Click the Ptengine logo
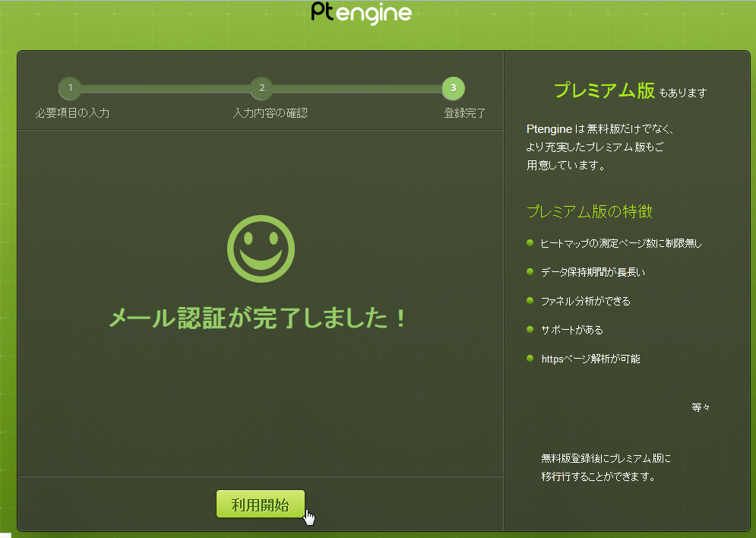756x538 pixels. (x=361, y=13)
